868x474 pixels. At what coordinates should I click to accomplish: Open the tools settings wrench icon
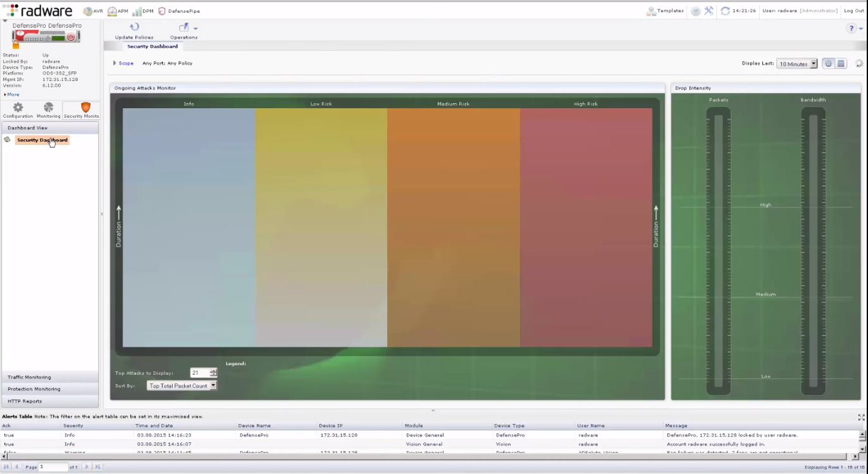coord(709,11)
